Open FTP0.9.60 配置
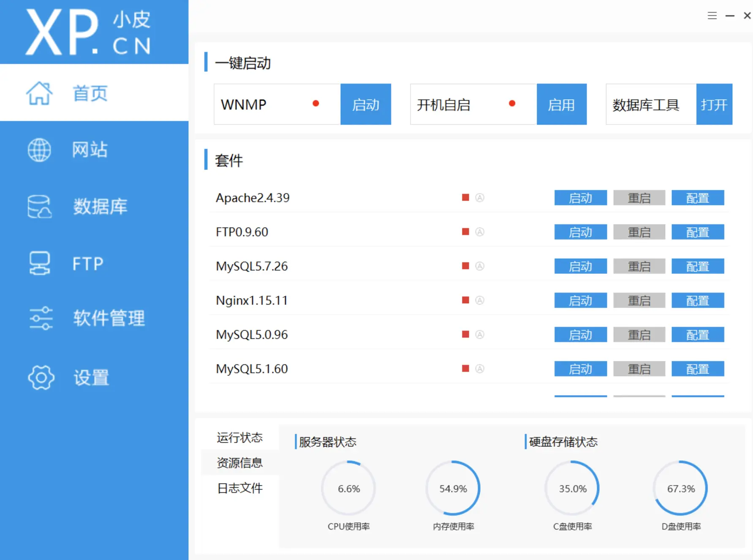Viewport: 753px width, 560px height. [698, 232]
